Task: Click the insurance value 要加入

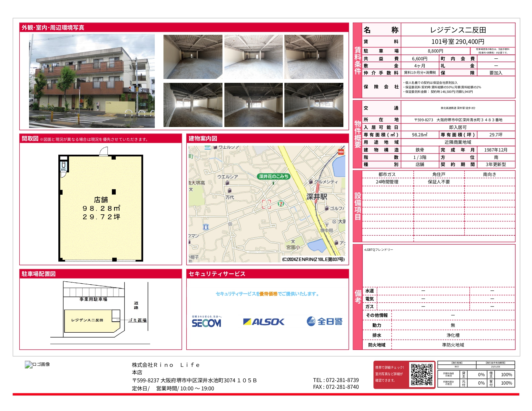Action: [496, 73]
